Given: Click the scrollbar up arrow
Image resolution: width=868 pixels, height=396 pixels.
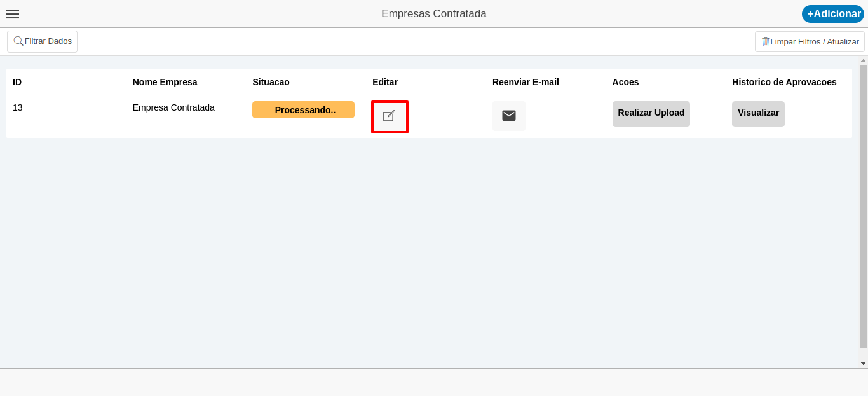Looking at the screenshot, I should pos(863,60).
